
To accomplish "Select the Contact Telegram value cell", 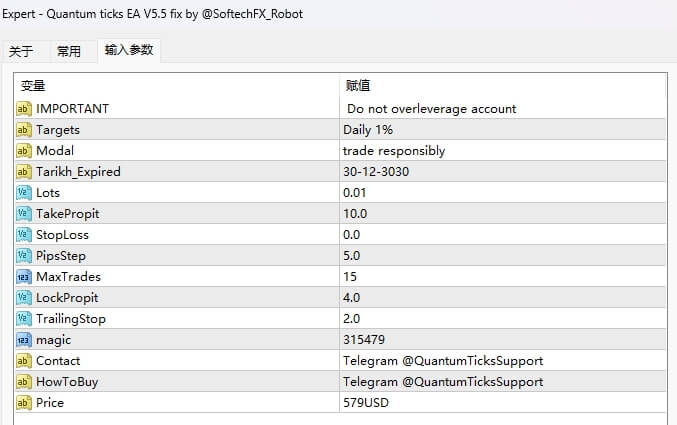I will click(x=442, y=360).
